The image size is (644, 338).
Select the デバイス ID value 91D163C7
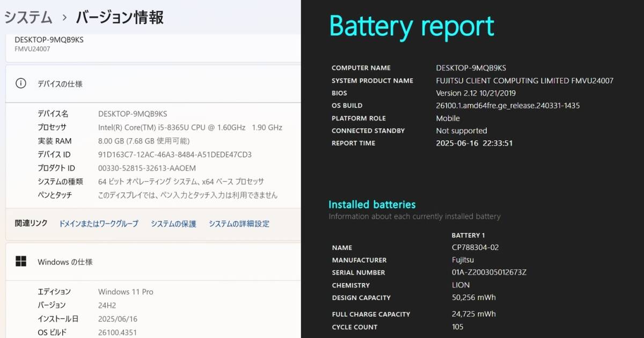[x=175, y=154]
